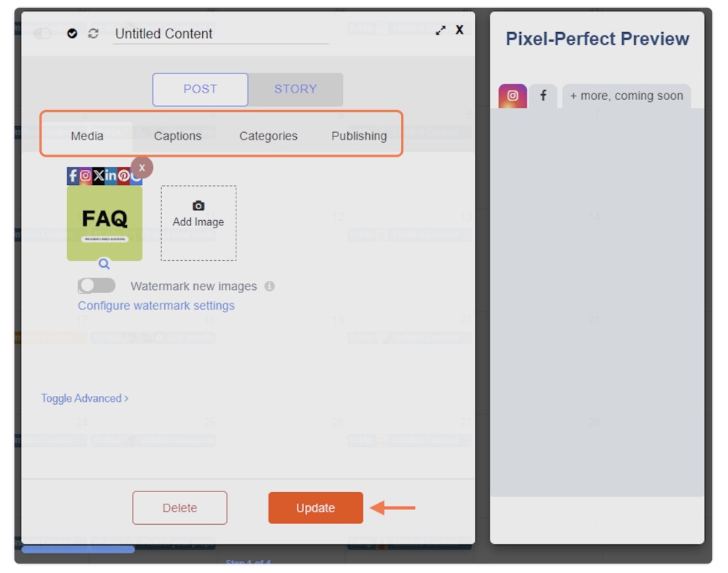Image resolution: width=728 pixels, height=573 pixels.
Task: Select the Instagram preview tab icon
Action: 512,95
